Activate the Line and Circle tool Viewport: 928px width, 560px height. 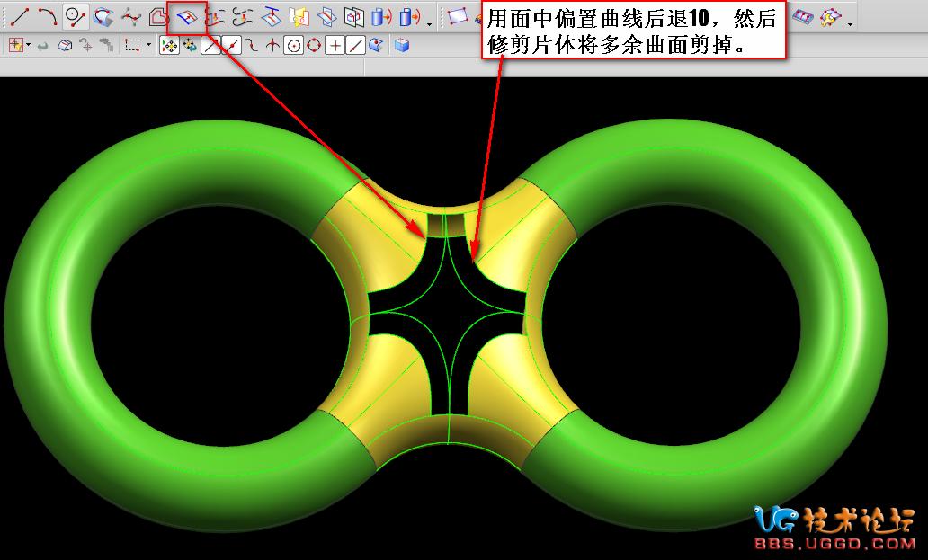coord(76,16)
